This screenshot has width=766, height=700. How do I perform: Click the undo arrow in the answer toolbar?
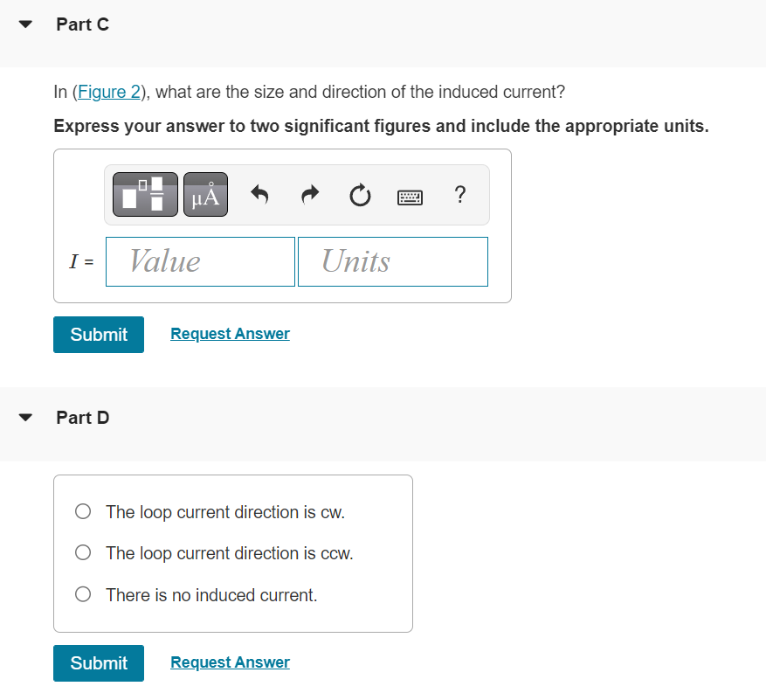click(259, 195)
